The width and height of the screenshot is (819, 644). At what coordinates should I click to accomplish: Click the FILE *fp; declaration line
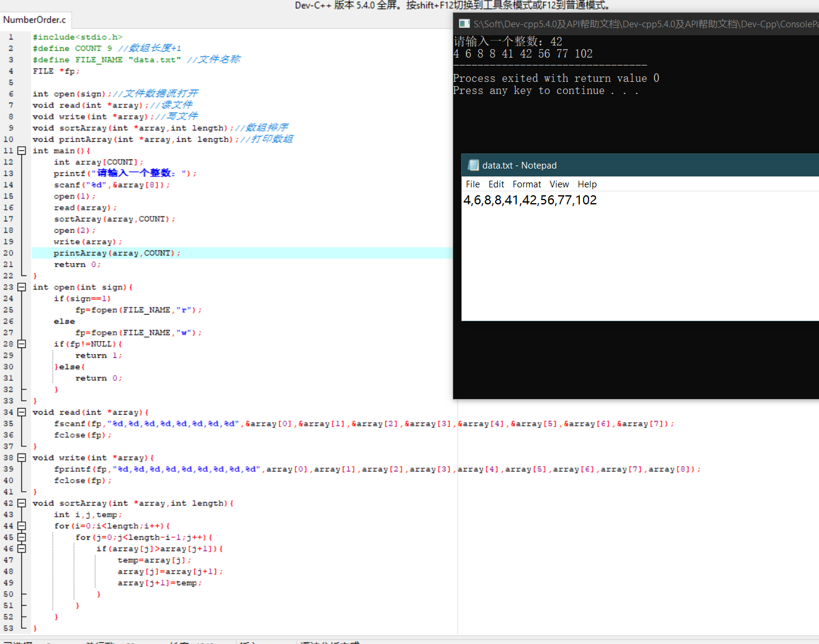point(56,71)
